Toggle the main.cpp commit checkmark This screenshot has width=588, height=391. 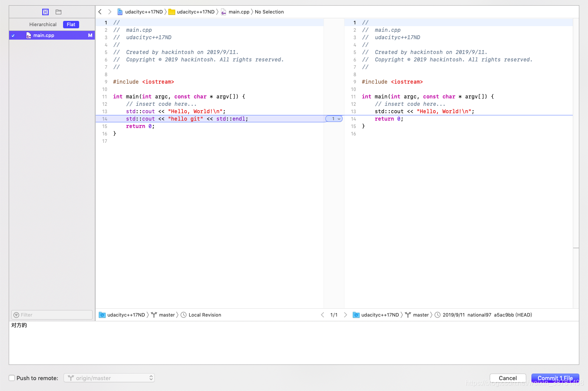[13, 36]
